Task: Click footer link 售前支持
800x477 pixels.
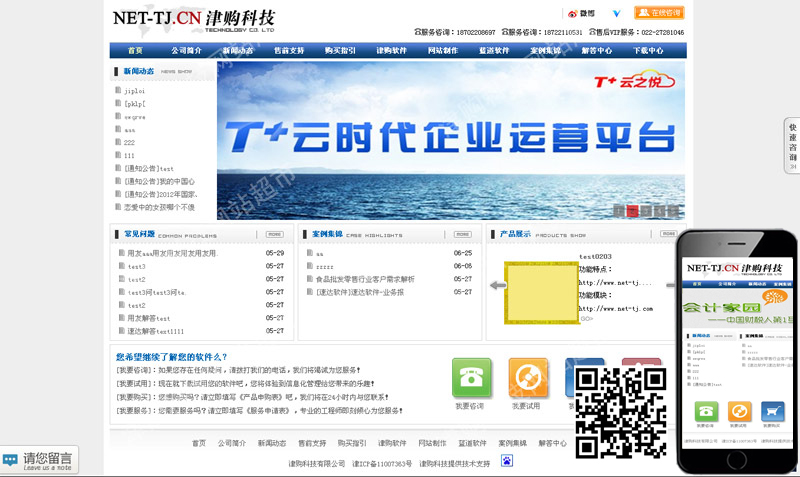Action: [x=312, y=443]
